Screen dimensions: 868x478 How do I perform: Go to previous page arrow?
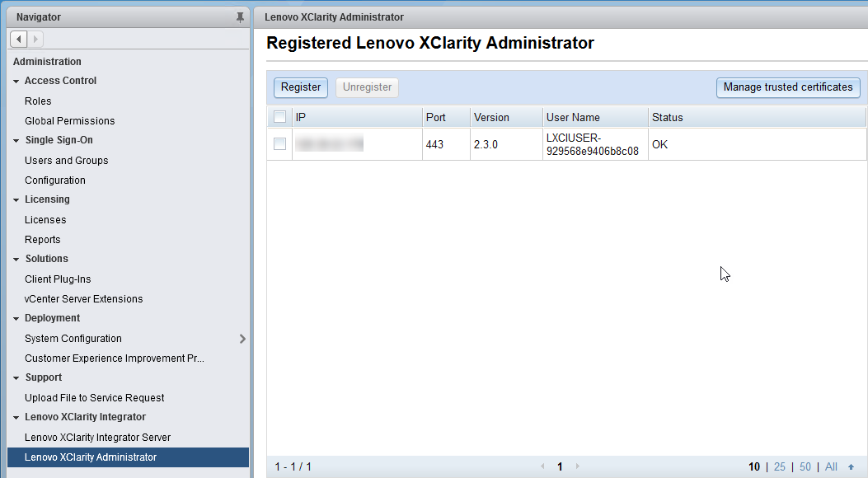pos(542,466)
